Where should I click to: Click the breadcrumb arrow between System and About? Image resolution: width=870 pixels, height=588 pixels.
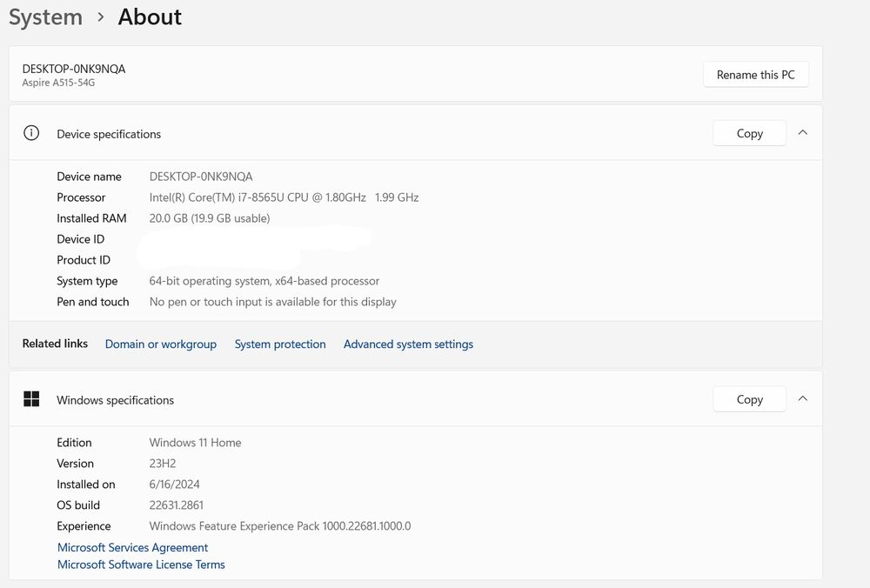pos(101,17)
